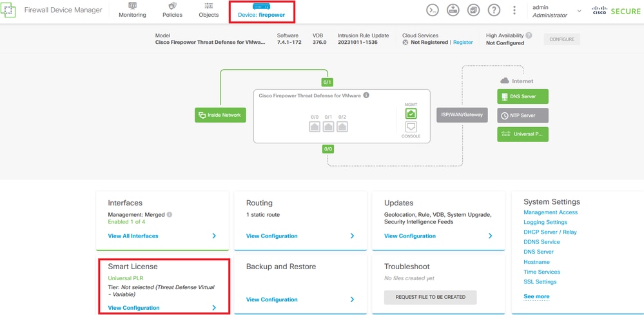Click software version 7.4.1-172 text

(x=289, y=43)
